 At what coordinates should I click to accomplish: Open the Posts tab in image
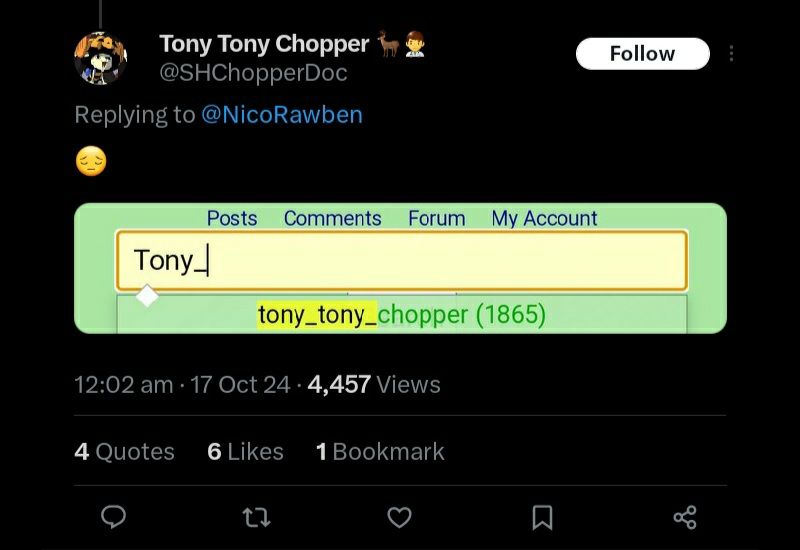[232, 218]
